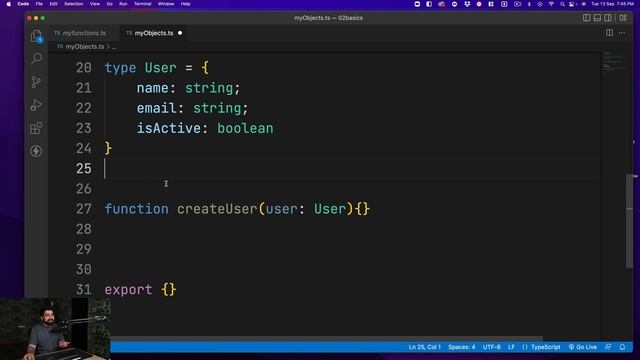Open Customize Layout icon in title bar

click(x=623, y=18)
